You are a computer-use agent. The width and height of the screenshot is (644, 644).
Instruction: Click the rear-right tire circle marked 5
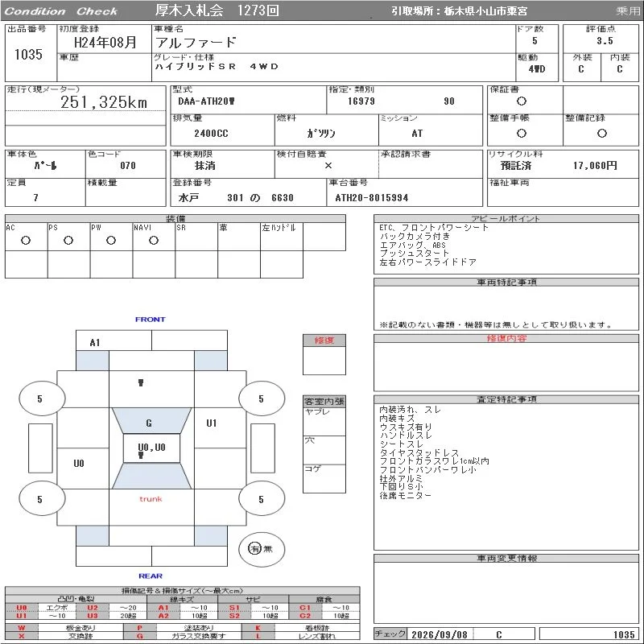pyautogui.click(x=262, y=499)
